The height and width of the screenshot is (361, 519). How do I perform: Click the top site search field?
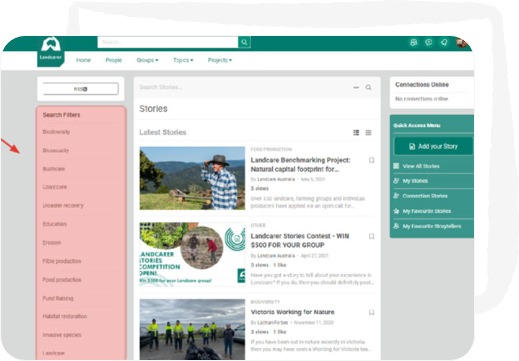pos(168,42)
